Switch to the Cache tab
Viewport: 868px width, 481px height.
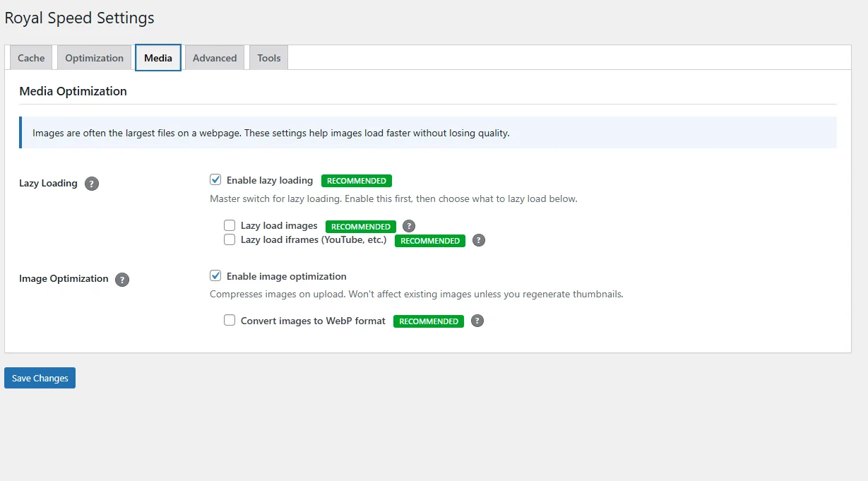point(30,57)
